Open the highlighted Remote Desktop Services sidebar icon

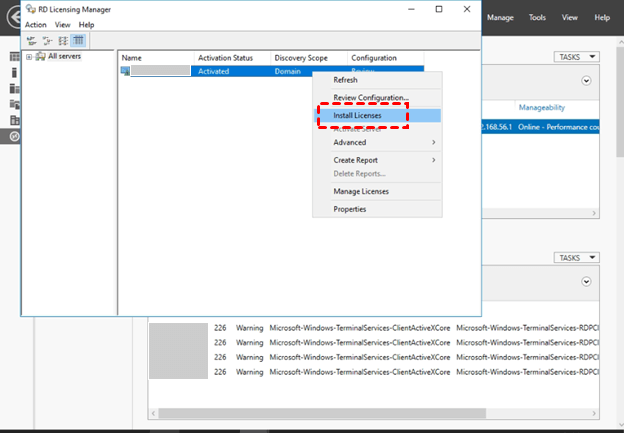pyautogui.click(x=14, y=135)
